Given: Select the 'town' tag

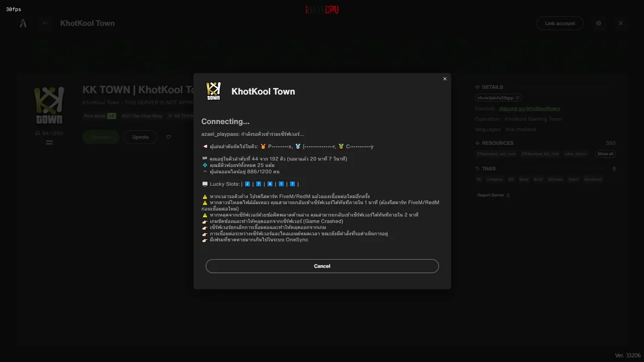Looking at the screenshot, I should tap(574, 179).
